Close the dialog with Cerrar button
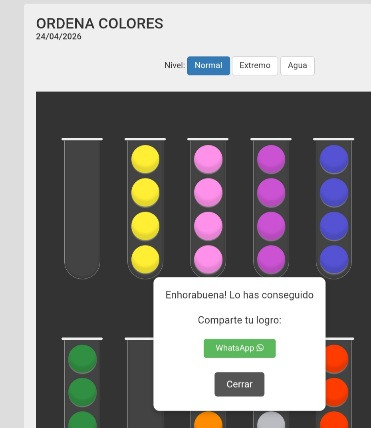The image size is (371, 428). pos(239,384)
